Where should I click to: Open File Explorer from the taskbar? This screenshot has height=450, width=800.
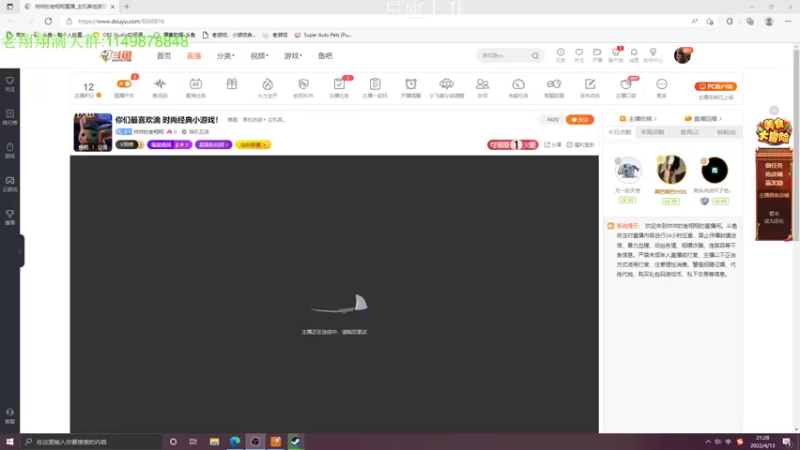point(214,441)
